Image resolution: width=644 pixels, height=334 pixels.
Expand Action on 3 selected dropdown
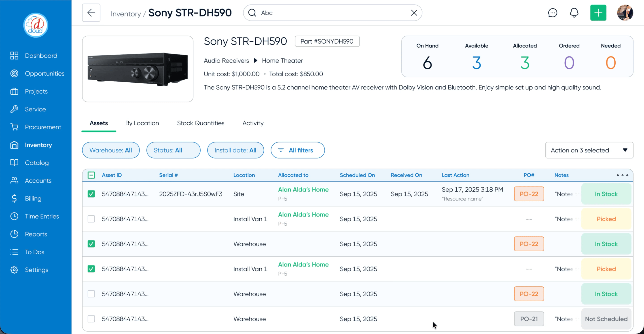pos(589,150)
